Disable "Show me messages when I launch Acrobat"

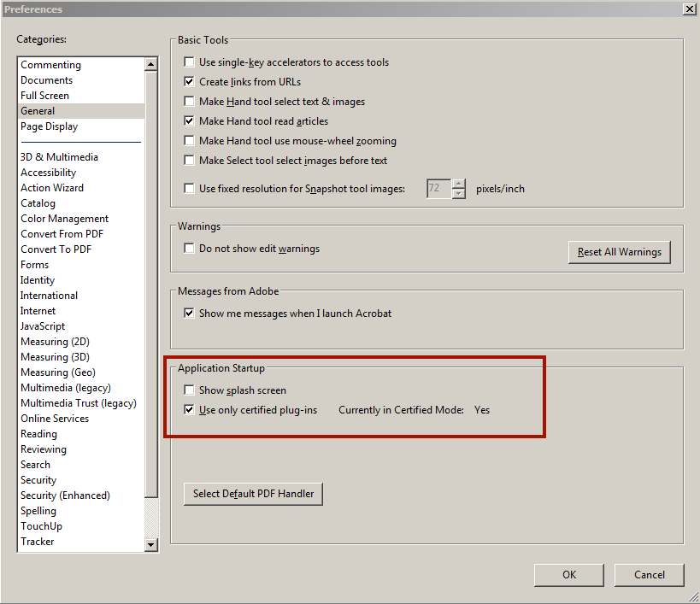pos(189,313)
